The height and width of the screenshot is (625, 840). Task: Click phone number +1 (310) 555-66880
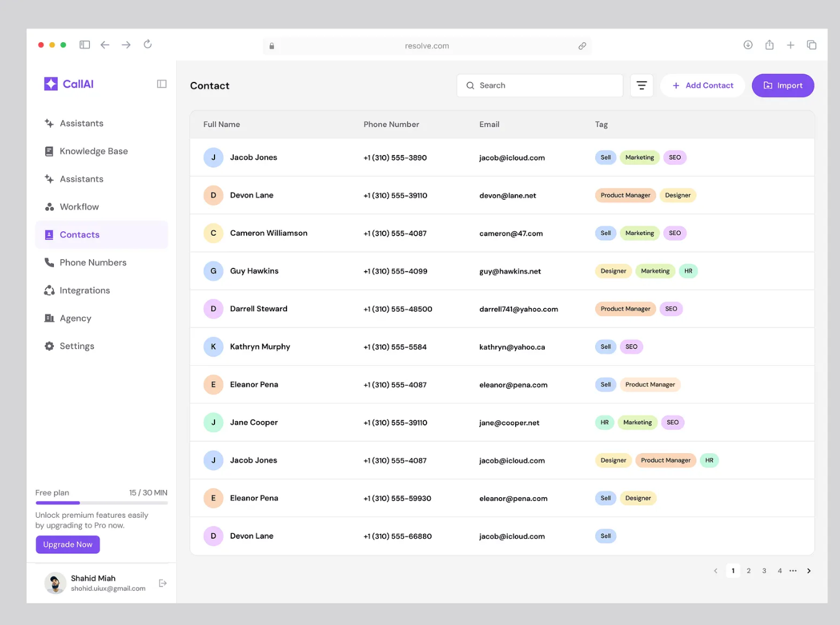coord(397,536)
